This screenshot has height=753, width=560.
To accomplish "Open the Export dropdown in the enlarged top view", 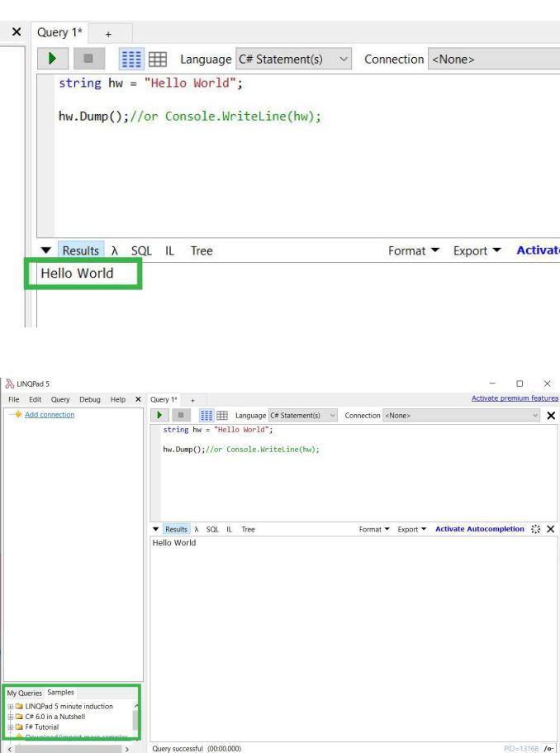I will coord(477,250).
